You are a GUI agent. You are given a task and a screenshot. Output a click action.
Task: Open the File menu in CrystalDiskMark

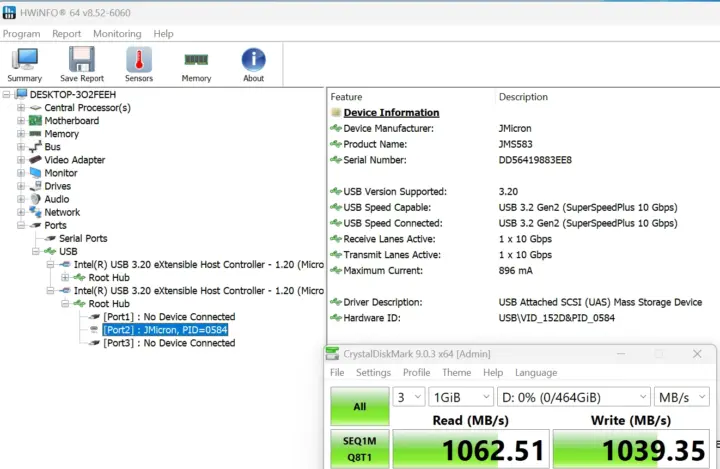[x=337, y=373]
